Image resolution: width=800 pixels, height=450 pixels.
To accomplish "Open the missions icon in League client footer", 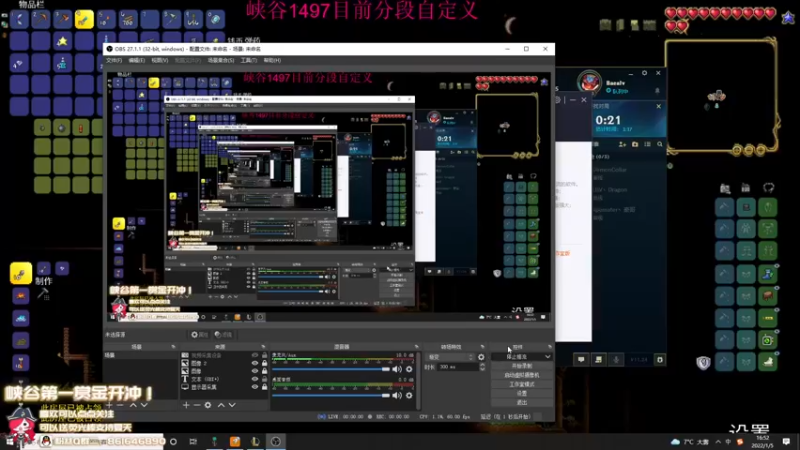I will pyautogui.click(x=598, y=360).
